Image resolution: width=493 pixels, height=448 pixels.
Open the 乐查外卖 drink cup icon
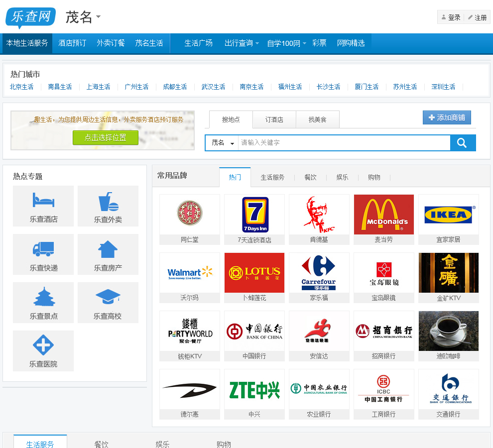(x=108, y=206)
